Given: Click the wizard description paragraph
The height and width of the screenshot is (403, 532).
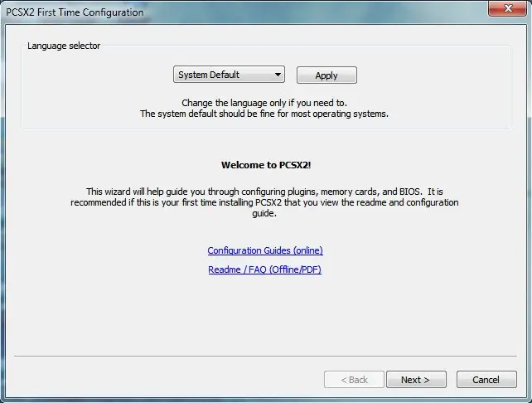Looking at the screenshot, I should pyautogui.click(x=264, y=201).
